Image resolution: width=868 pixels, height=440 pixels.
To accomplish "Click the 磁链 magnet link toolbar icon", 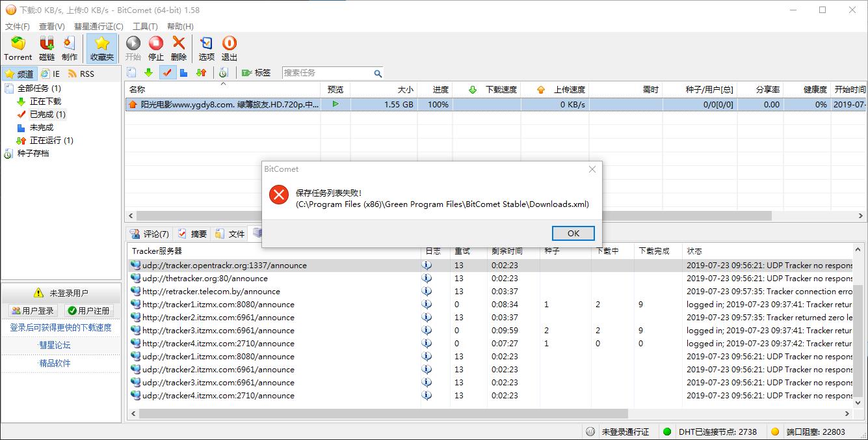I will (47, 49).
